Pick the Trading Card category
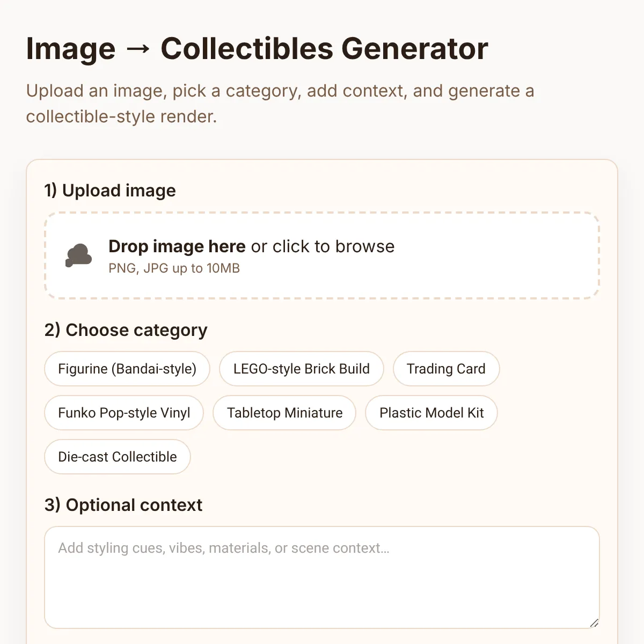Image resolution: width=644 pixels, height=644 pixels. [x=446, y=369]
